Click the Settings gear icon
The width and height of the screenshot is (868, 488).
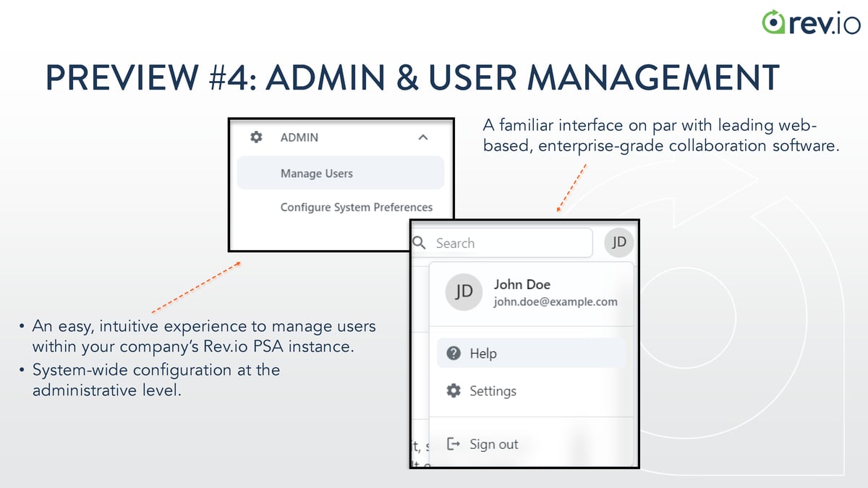[454, 391]
